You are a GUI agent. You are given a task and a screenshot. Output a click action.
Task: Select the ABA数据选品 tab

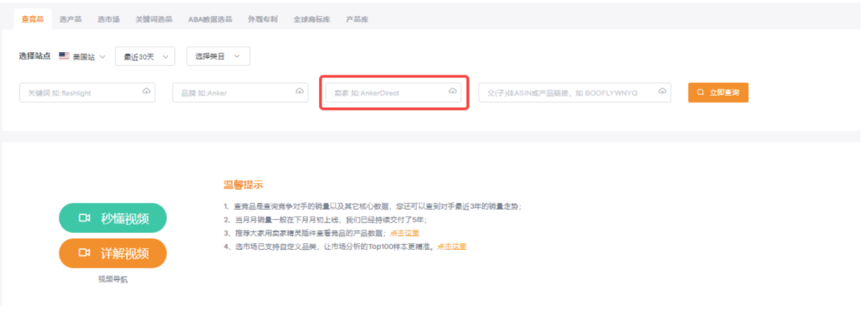click(x=210, y=19)
